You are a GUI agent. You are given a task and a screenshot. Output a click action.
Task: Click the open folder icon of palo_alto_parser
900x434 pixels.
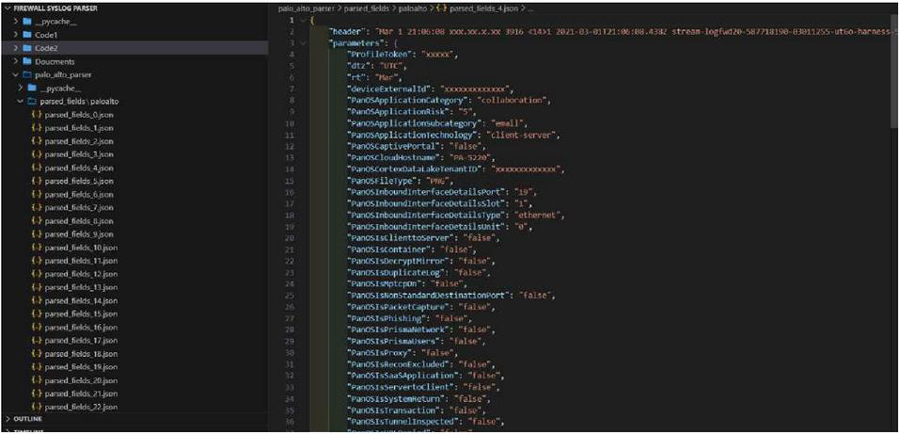[x=26, y=75]
